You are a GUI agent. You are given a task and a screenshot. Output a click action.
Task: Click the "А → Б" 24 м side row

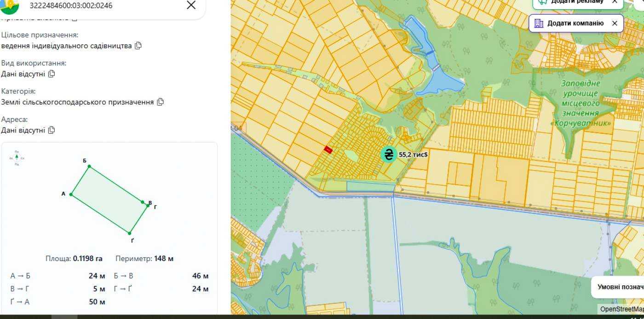[58, 276]
